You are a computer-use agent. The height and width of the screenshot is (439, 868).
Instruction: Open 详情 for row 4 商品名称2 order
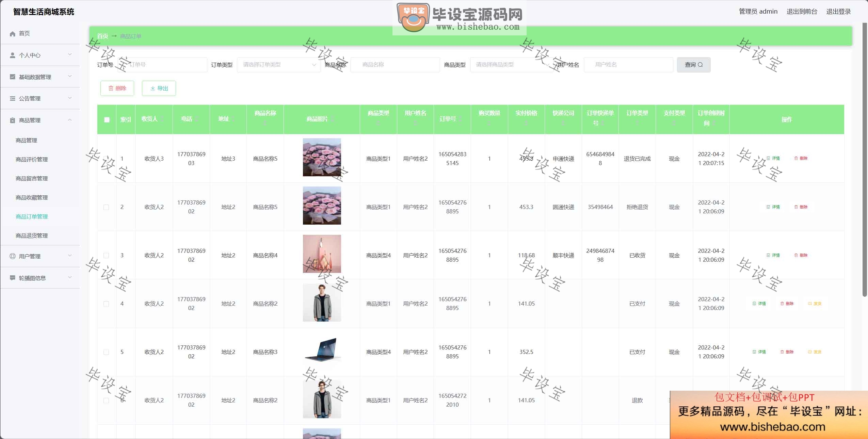coord(759,304)
